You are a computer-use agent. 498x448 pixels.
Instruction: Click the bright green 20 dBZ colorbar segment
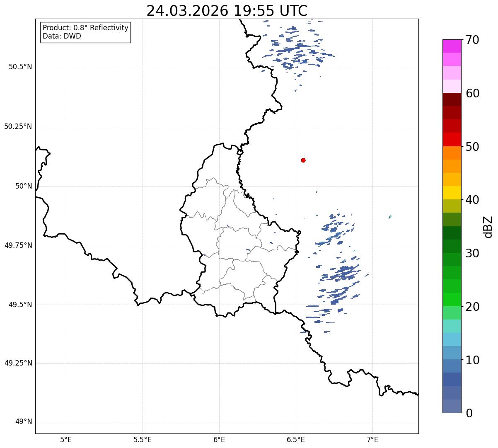[x=452, y=300]
